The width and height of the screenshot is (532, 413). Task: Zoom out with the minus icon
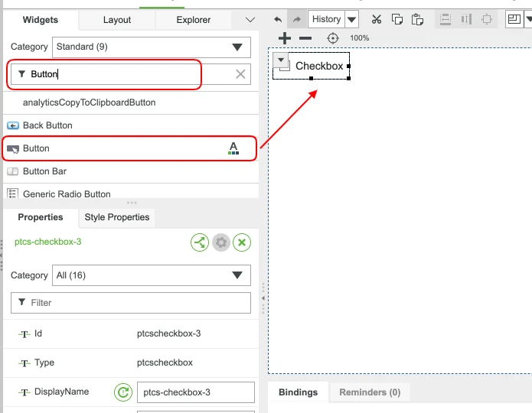point(305,38)
